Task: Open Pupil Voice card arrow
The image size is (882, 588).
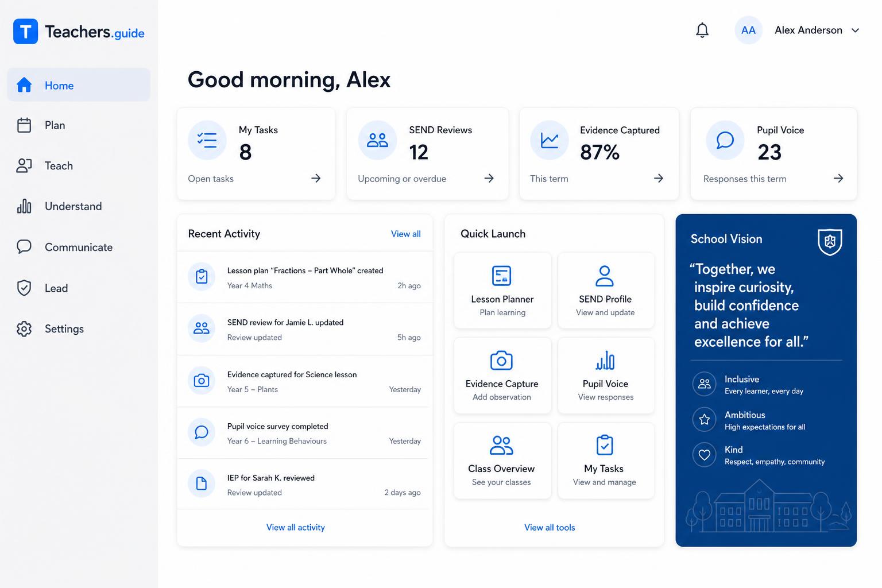Action: pyautogui.click(x=838, y=179)
